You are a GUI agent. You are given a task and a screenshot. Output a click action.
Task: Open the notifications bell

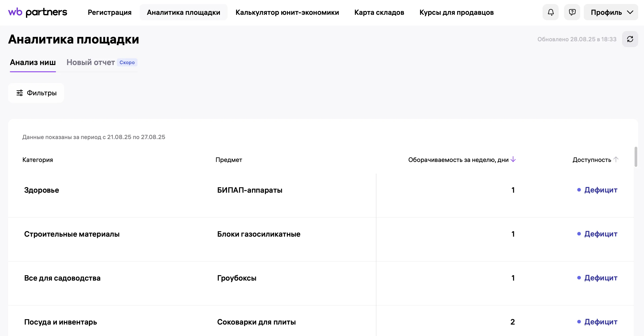click(550, 12)
